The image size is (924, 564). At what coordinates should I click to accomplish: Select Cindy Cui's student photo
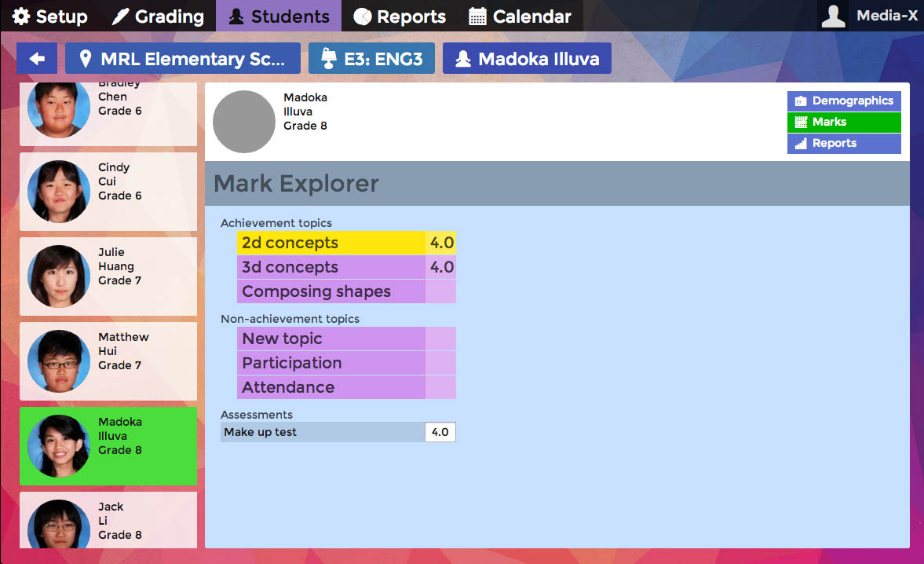59,192
